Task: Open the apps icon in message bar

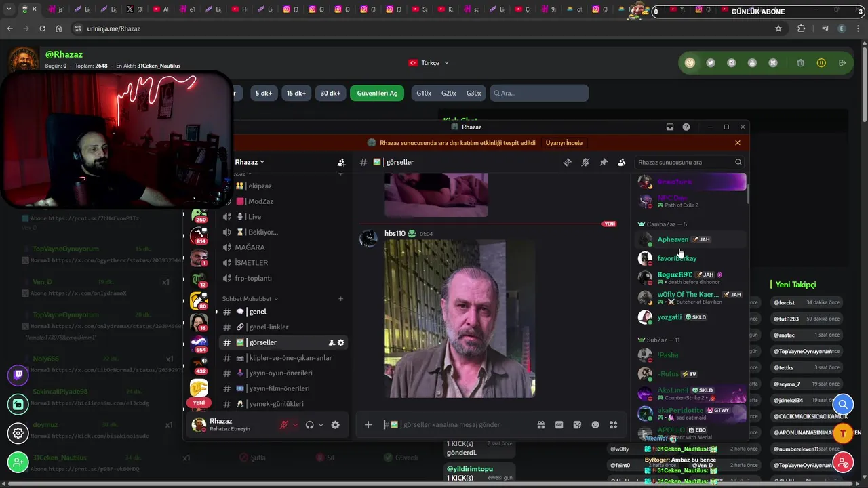Action: [x=614, y=425]
